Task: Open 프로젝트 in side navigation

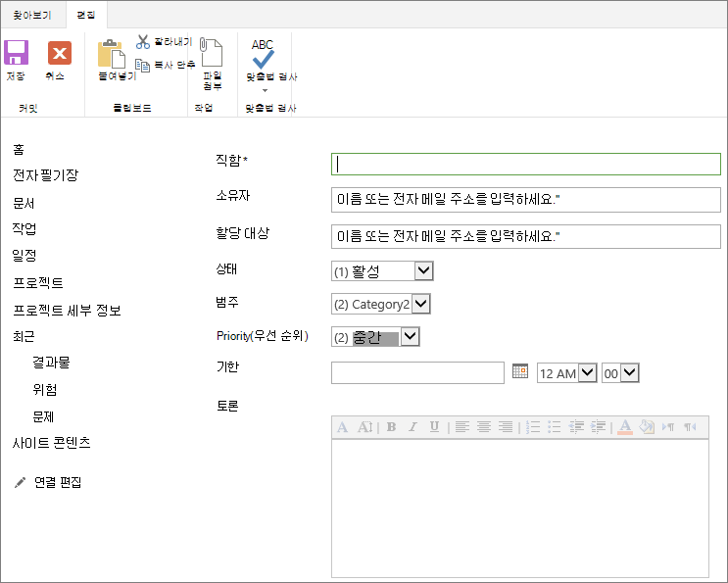Action: click(x=38, y=282)
